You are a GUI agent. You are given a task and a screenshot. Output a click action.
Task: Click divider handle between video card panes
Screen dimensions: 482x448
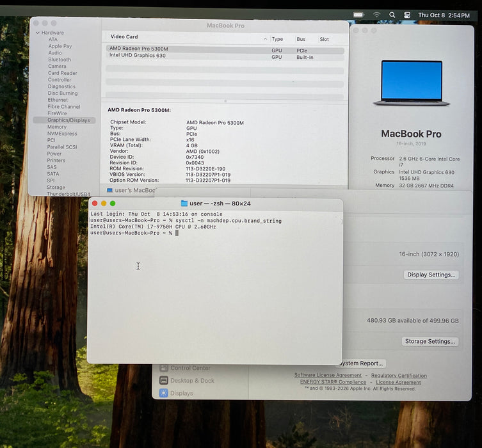pyautogui.click(x=225, y=100)
